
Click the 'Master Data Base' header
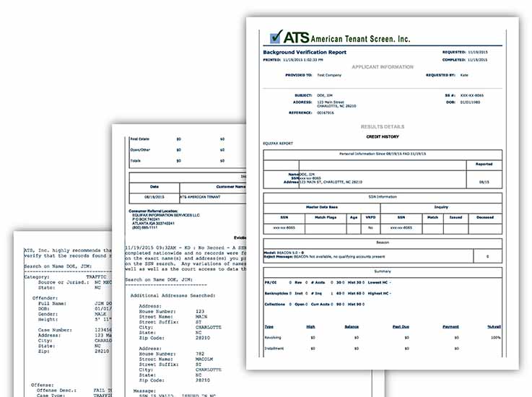click(x=322, y=207)
